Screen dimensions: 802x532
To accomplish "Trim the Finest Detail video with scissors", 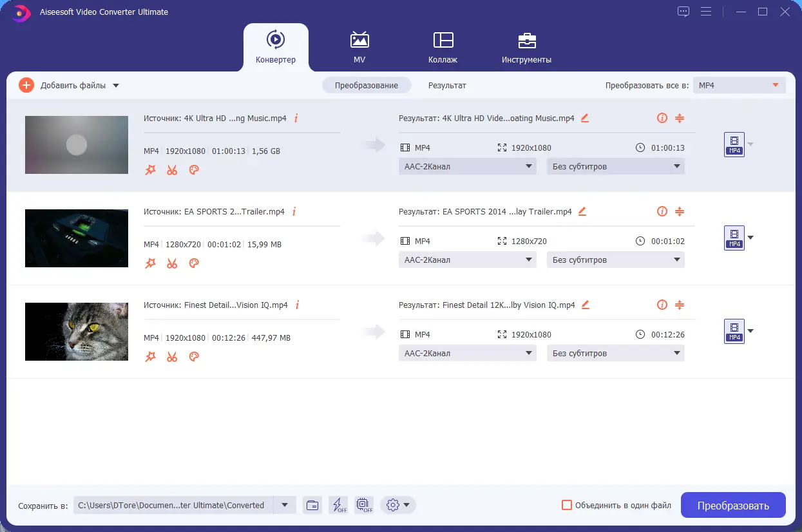I will 172,356.
